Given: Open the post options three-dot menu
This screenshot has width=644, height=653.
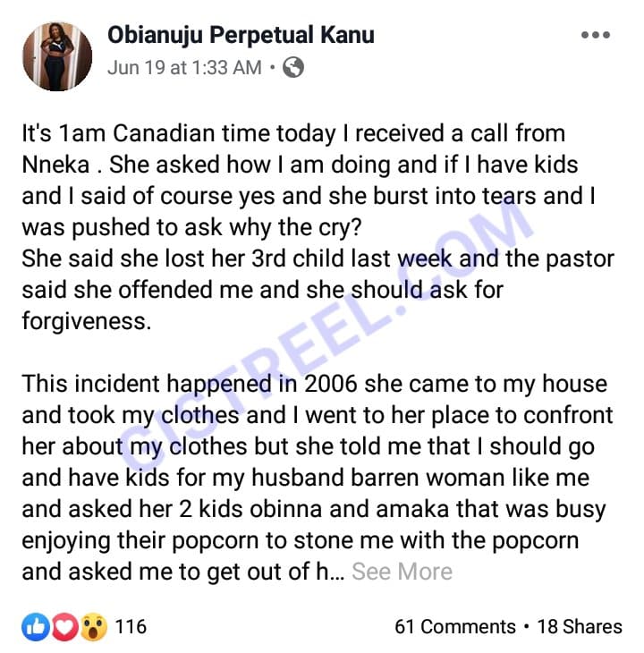Looking at the screenshot, I should point(595,37).
